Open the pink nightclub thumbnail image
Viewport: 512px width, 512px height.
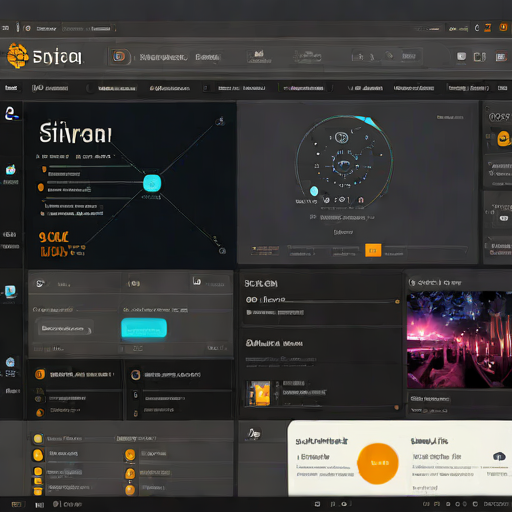click(x=459, y=340)
